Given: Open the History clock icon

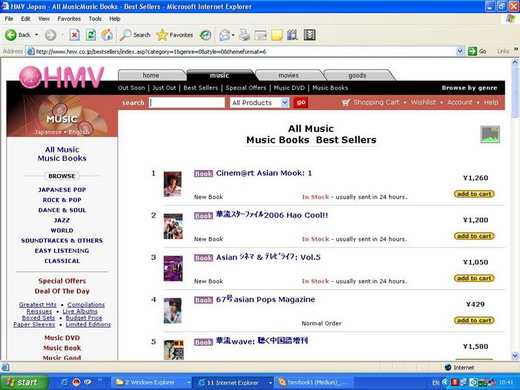Looking at the screenshot, I should coord(205,35).
